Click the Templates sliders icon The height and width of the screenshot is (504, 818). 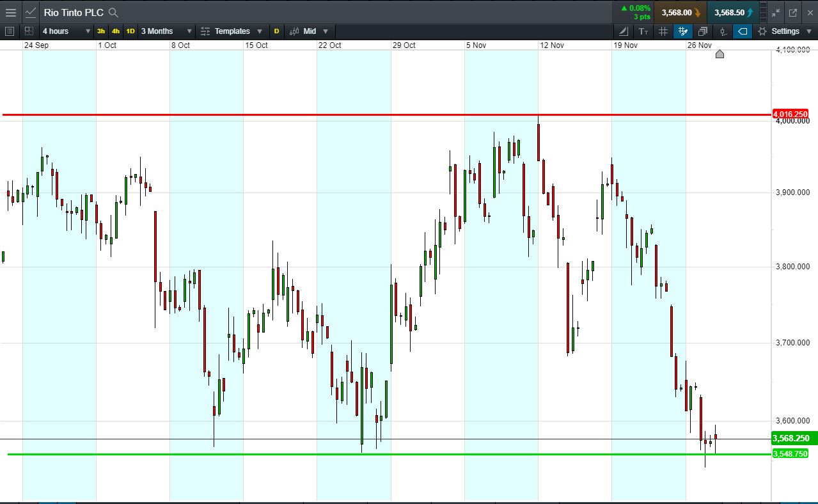tap(205, 31)
